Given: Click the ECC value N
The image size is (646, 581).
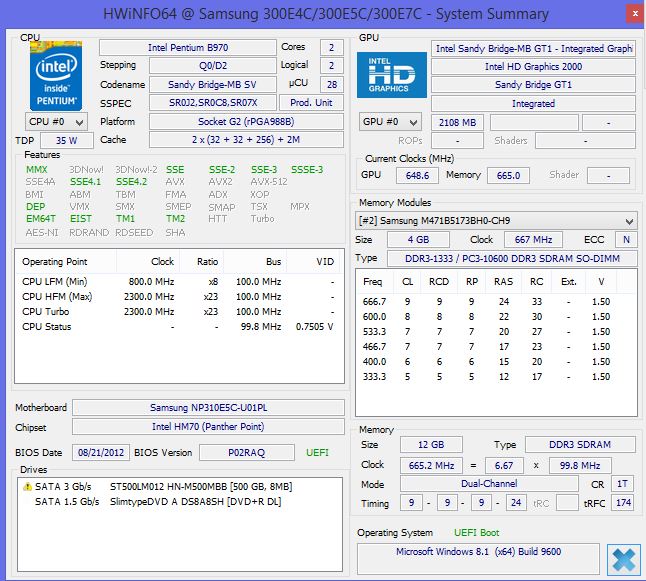Looking at the screenshot, I should 626,239.
